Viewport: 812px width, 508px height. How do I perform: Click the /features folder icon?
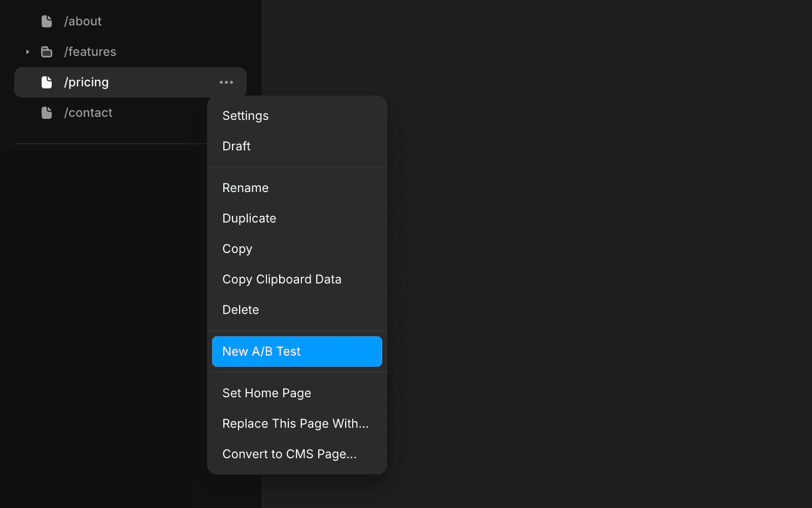click(x=47, y=52)
